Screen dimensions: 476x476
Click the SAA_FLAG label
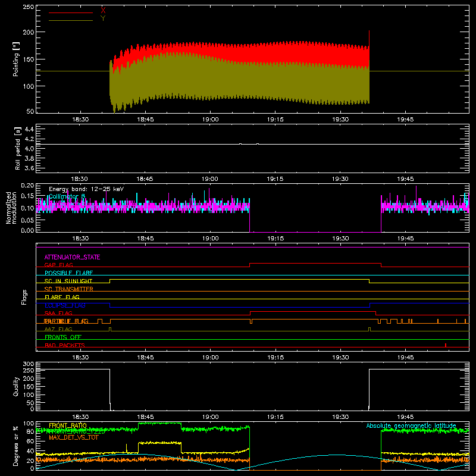coord(58,313)
